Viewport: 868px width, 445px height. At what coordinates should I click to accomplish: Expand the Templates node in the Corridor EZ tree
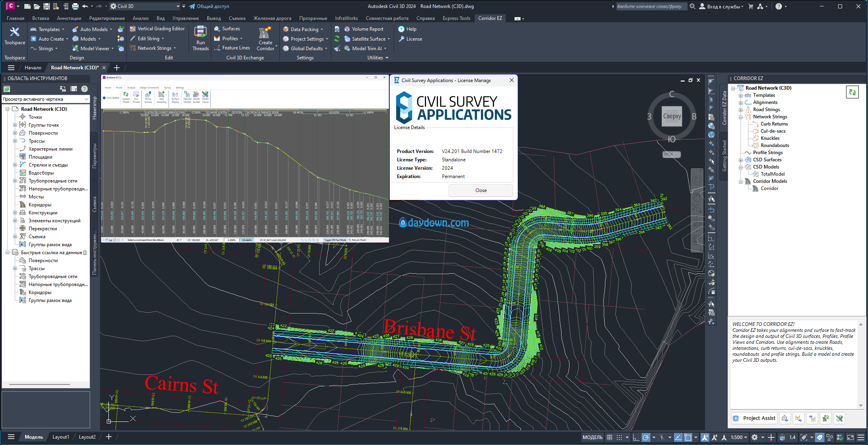coord(740,95)
